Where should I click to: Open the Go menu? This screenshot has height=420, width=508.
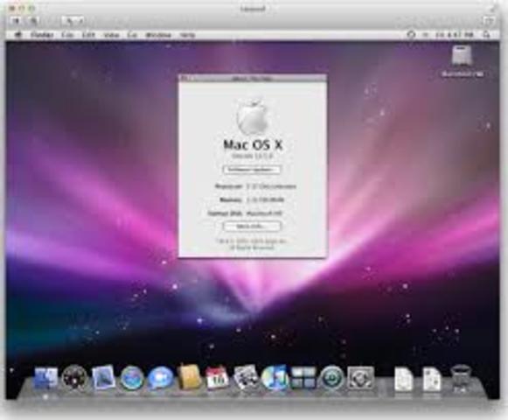pyautogui.click(x=132, y=34)
